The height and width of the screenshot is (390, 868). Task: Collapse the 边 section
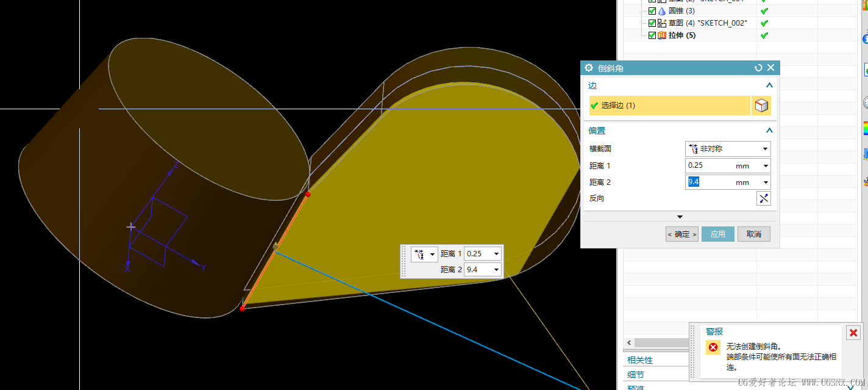[769, 85]
